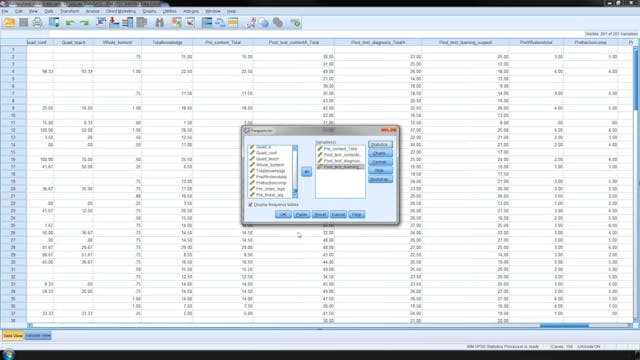Viewport: 640px width, 360px height.
Task: Click the Run descriptive statistics icon
Action: (142, 23)
